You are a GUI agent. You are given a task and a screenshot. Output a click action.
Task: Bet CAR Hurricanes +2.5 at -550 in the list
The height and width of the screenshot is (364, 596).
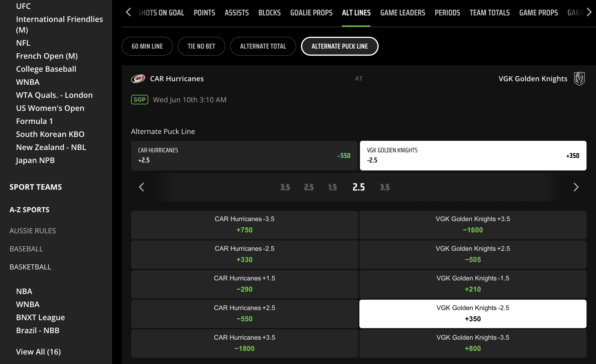point(245,314)
